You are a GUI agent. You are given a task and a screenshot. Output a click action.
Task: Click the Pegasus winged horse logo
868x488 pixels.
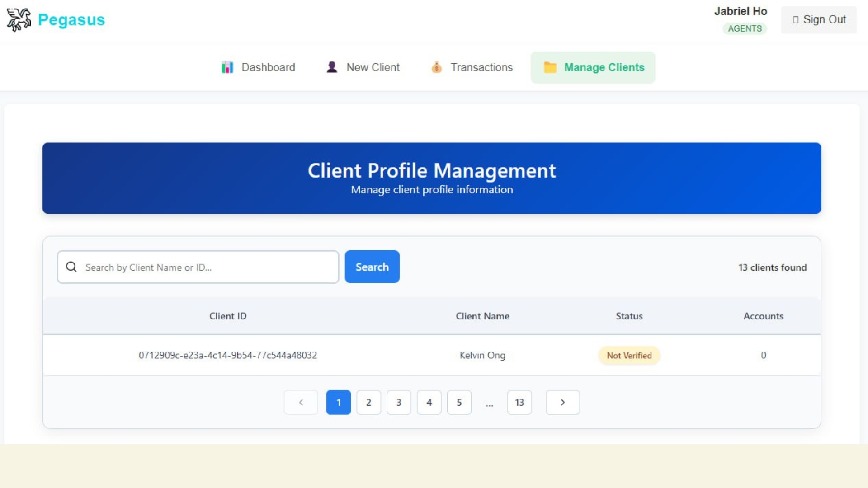pos(19,20)
